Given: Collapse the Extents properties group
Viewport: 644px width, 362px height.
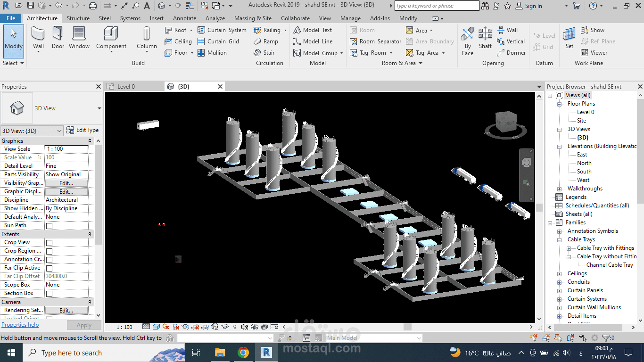Looking at the screenshot, I should point(90,234).
